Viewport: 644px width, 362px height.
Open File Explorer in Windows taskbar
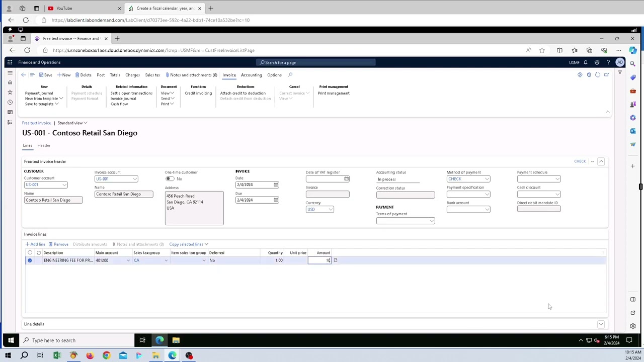[x=176, y=340]
